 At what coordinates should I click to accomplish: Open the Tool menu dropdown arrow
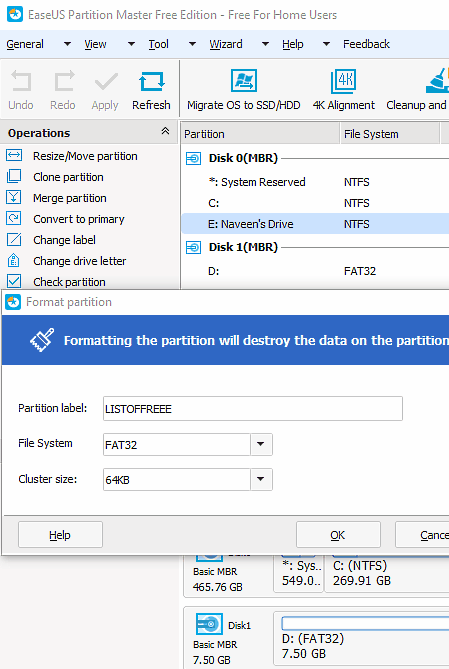192,44
